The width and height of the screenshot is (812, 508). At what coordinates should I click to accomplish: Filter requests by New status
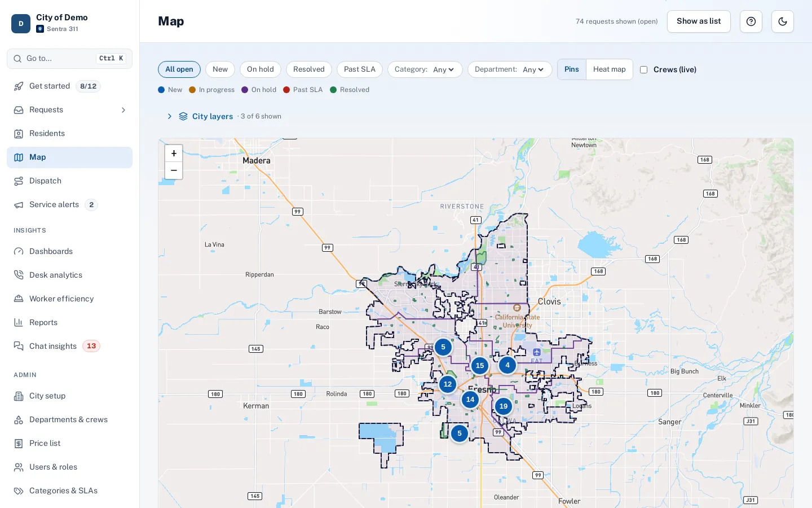[x=220, y=69]
